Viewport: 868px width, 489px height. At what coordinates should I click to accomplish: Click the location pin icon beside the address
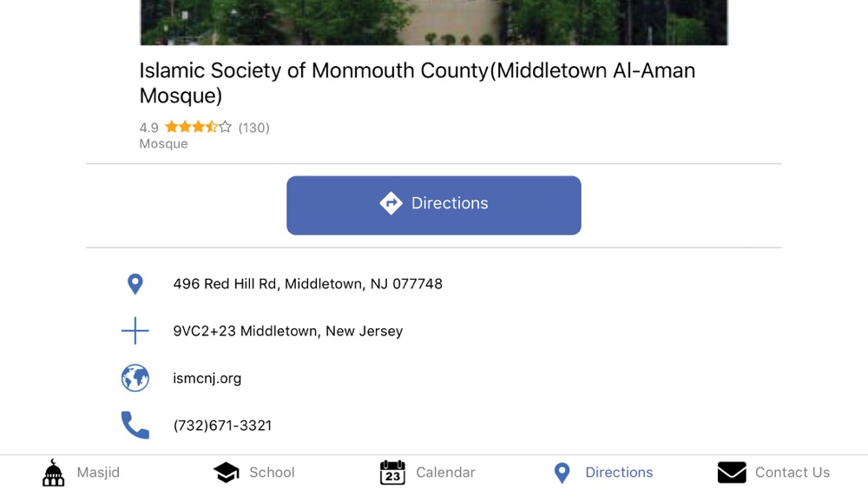click(x=135, y=284)
